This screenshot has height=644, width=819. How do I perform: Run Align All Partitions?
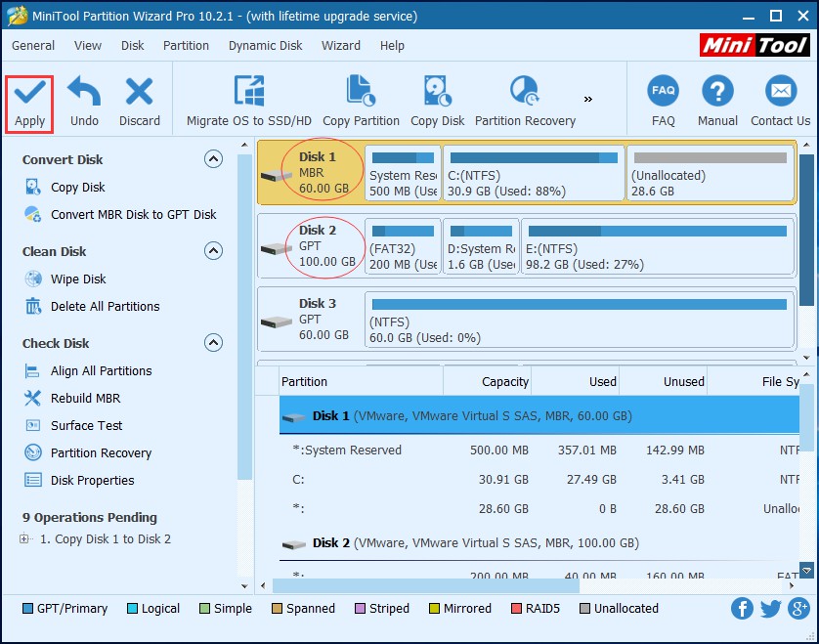tap(88, 370)
